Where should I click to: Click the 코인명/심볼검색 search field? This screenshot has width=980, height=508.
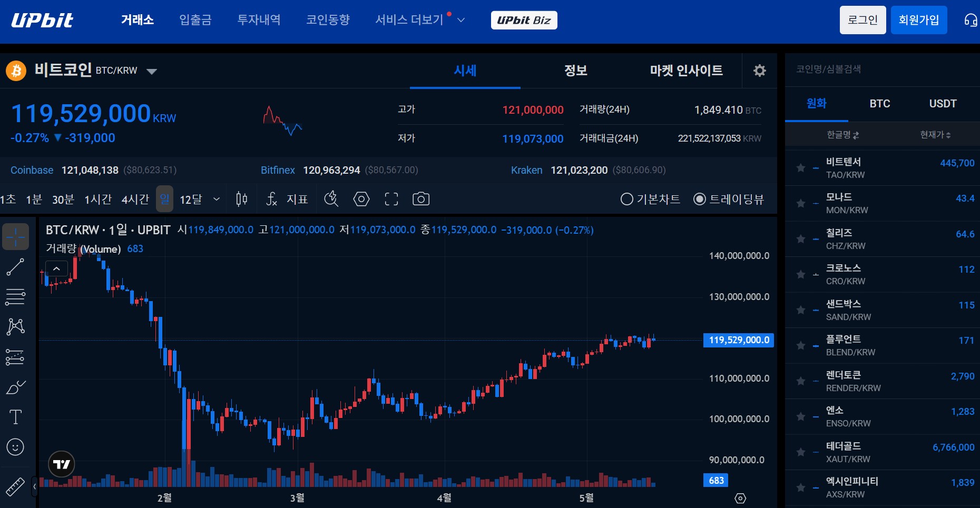click(882, 69)
